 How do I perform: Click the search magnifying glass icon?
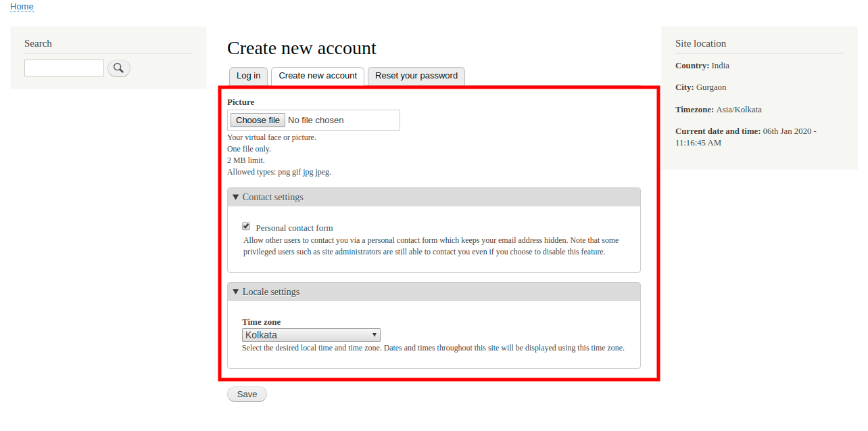coord(118,68)
